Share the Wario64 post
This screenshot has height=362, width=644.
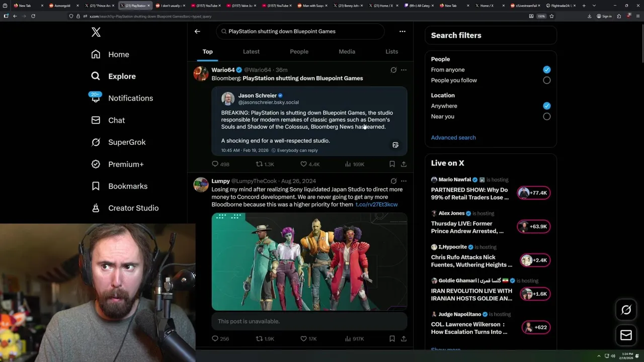point(404,164)
